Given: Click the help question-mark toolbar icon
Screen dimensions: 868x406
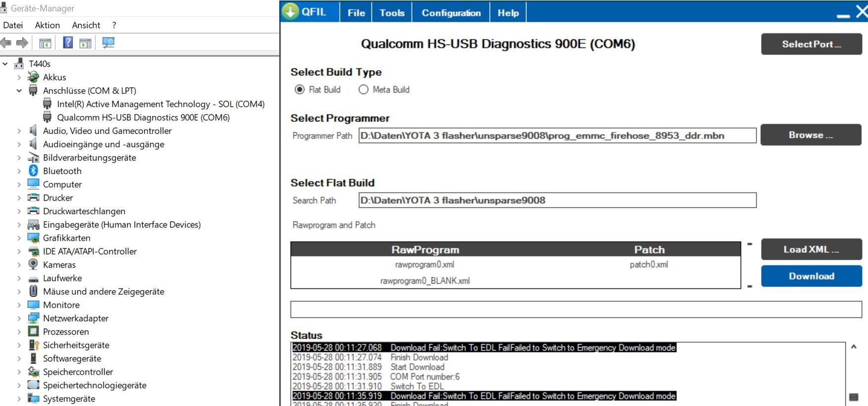Looking at the screenshot, I should tap(68, 43).
